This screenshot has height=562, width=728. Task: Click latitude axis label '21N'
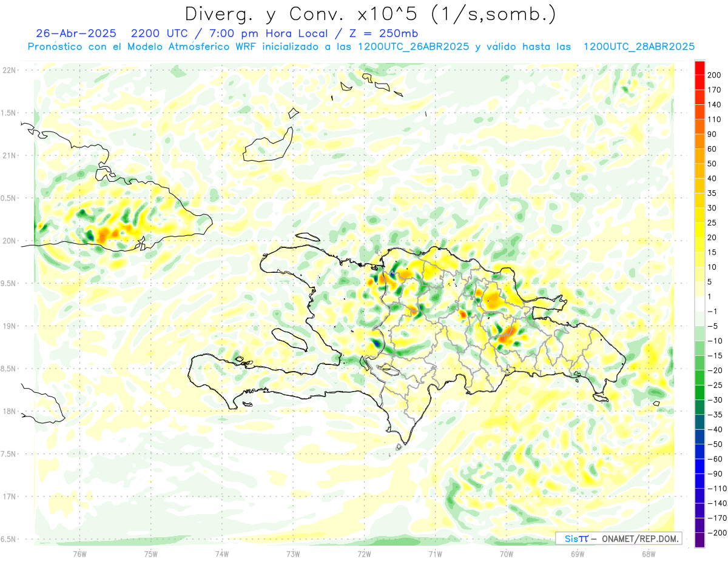pyautogui.click(x=9, y=155)
